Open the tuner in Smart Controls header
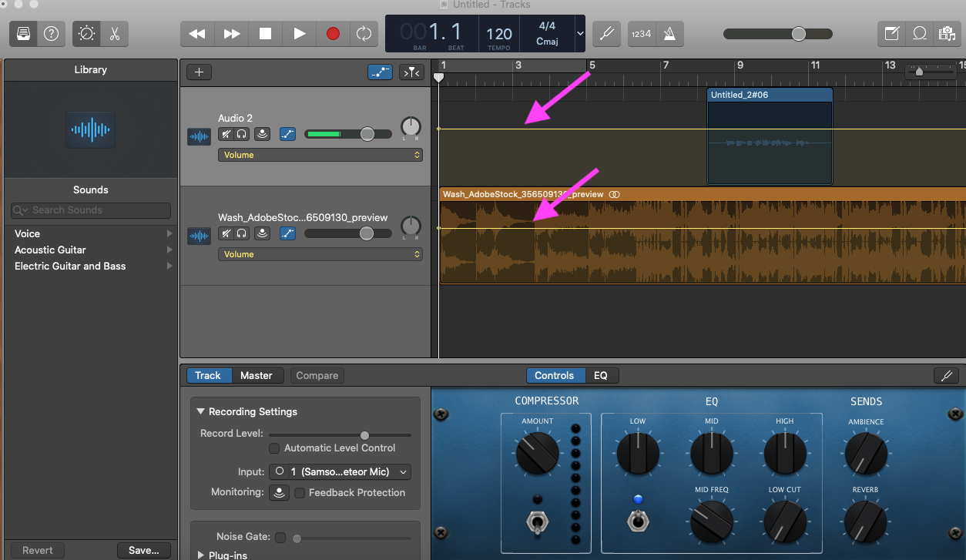This screenshot has height=560, width=966. point(946,376)
